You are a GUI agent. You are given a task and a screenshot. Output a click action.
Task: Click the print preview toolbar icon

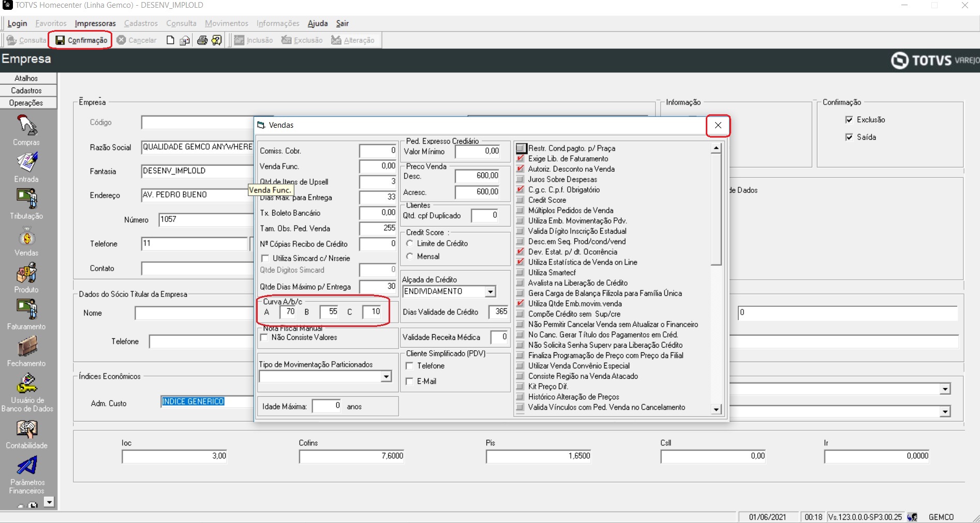185,40
